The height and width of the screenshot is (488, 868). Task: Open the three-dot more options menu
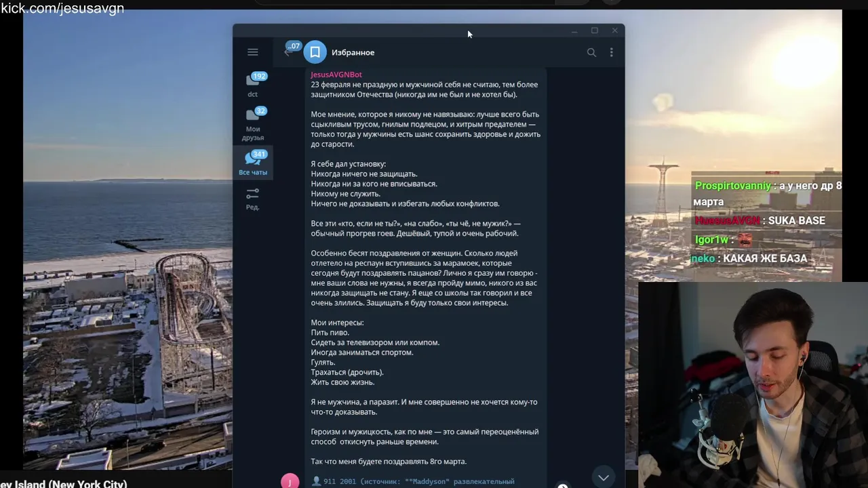[611, 52]
